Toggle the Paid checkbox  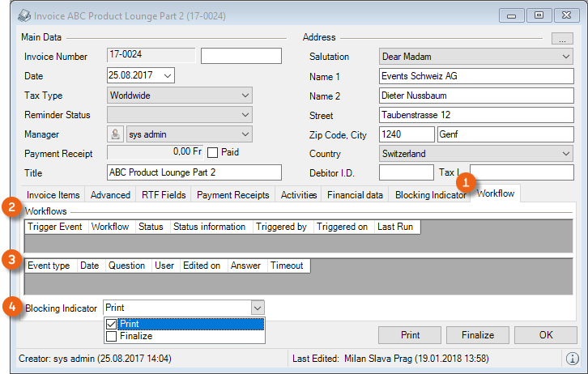(x=213, y=152)
